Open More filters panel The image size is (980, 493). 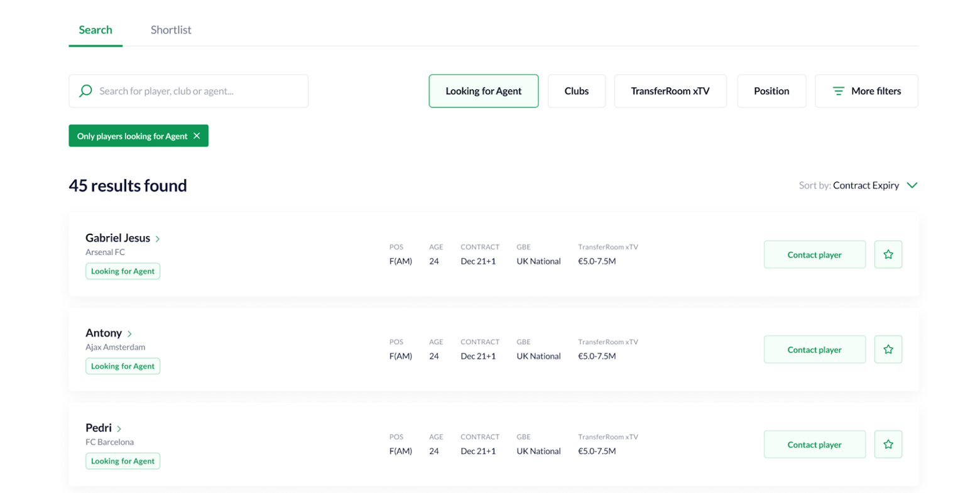pyautogui.click(x=866, y=91)
